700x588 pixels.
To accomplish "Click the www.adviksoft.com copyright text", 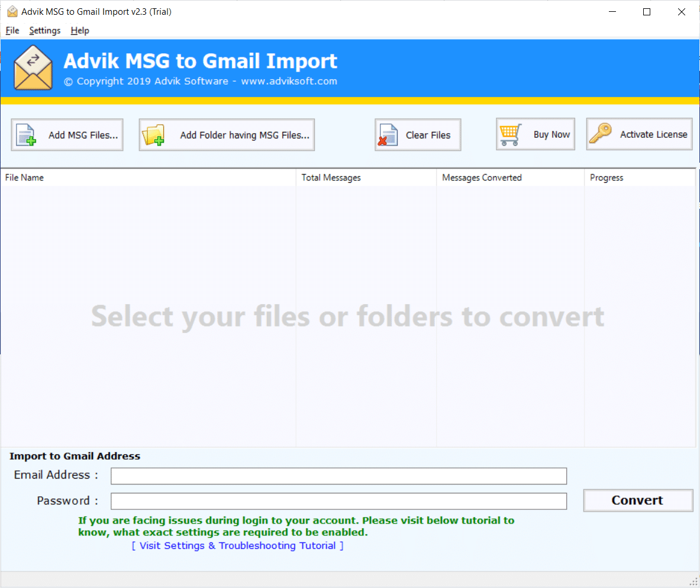I will coord(289,81).
